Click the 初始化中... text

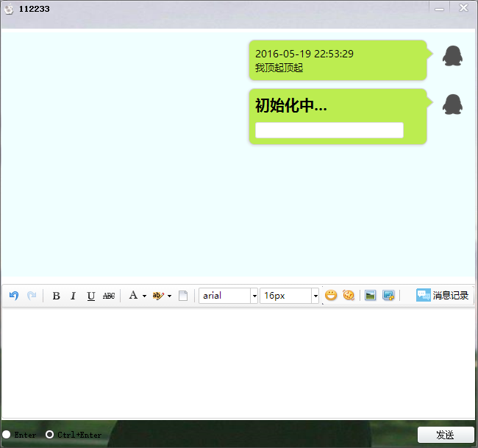pyautogui.click(x=290, y=105)
